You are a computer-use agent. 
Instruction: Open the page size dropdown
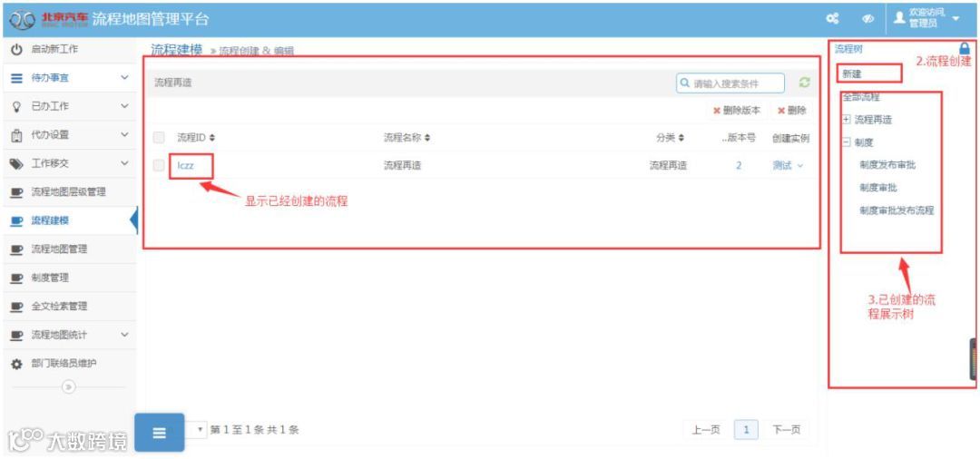[196, 430]
